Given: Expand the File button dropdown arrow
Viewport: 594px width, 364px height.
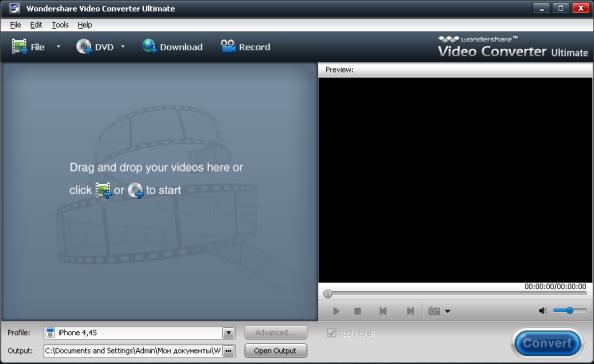Looking at the screenshot, I should click(58, 46).
